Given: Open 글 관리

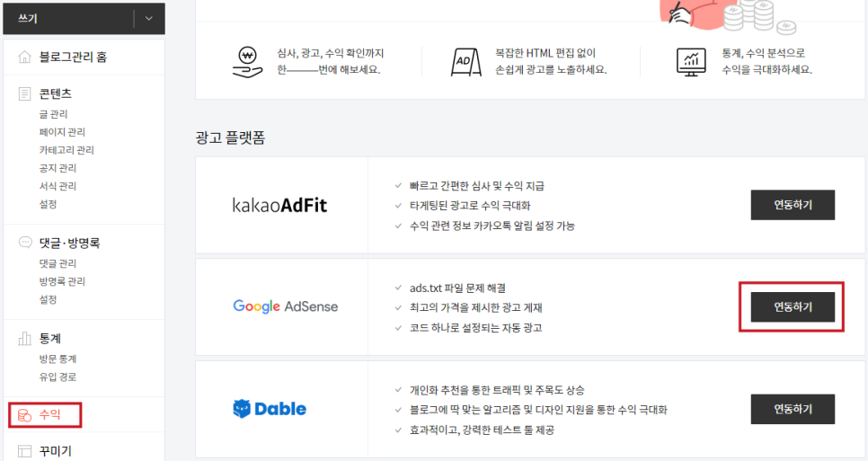Looking at the screenshot, I should pyautogui.click(x=53, y=114).
